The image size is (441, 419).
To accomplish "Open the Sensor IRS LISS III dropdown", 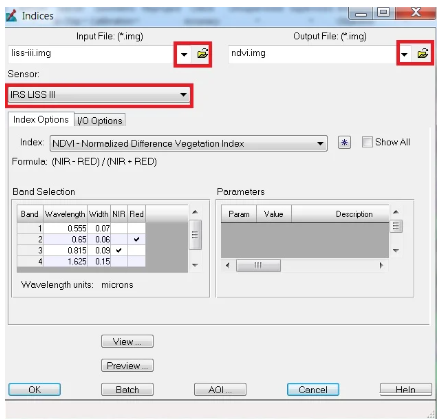I will (99, 95).
